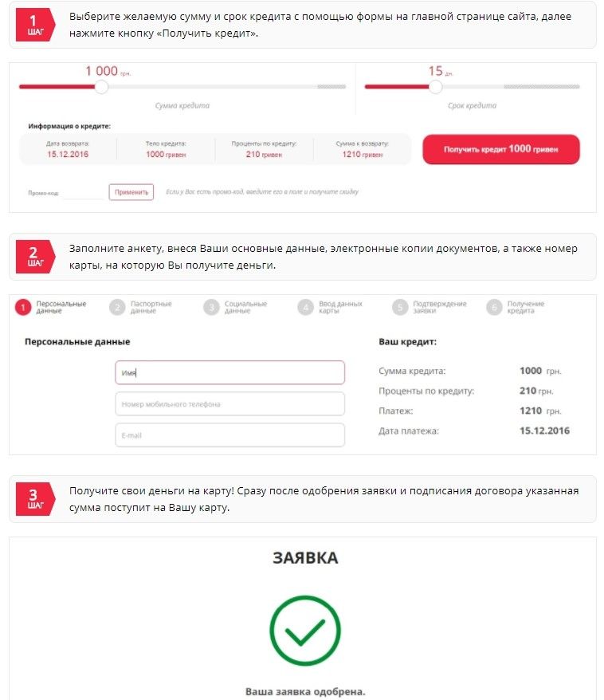Click the loan term slider handle
This screenshot has height=700, width=604.
point(435,87)
